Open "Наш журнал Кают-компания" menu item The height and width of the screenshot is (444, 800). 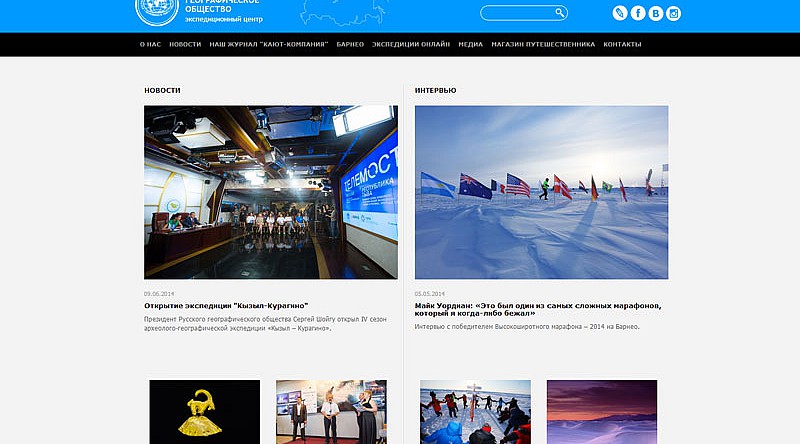[x=268, y=45]
